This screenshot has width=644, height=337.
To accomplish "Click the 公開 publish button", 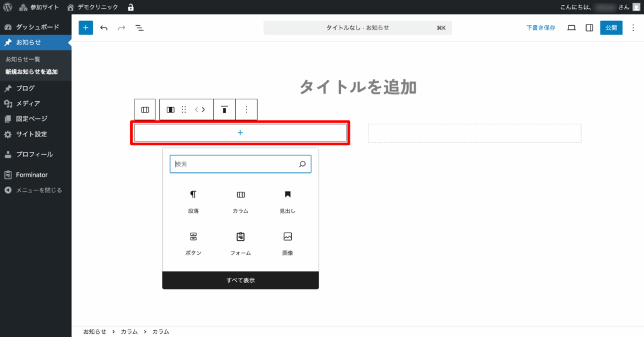I will coord(611,28).
